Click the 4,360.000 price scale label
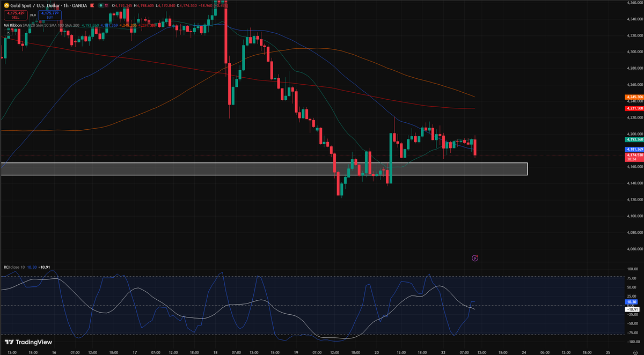 (634, 3)
